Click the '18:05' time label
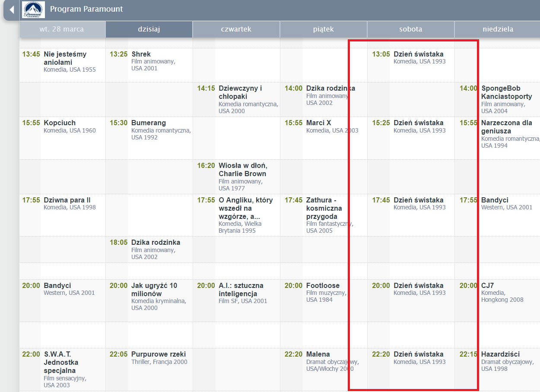Viewport: 540px width, 392px height. click(x=119, y=242)
